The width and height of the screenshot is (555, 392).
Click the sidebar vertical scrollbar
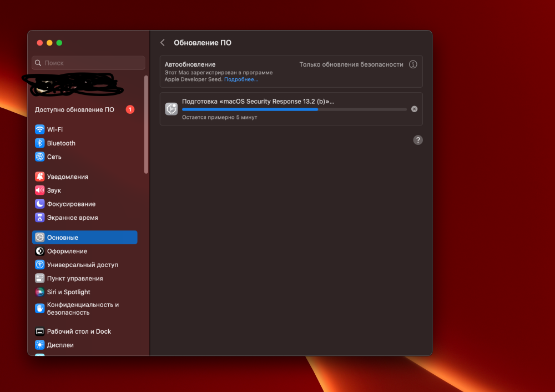point(146,124)
